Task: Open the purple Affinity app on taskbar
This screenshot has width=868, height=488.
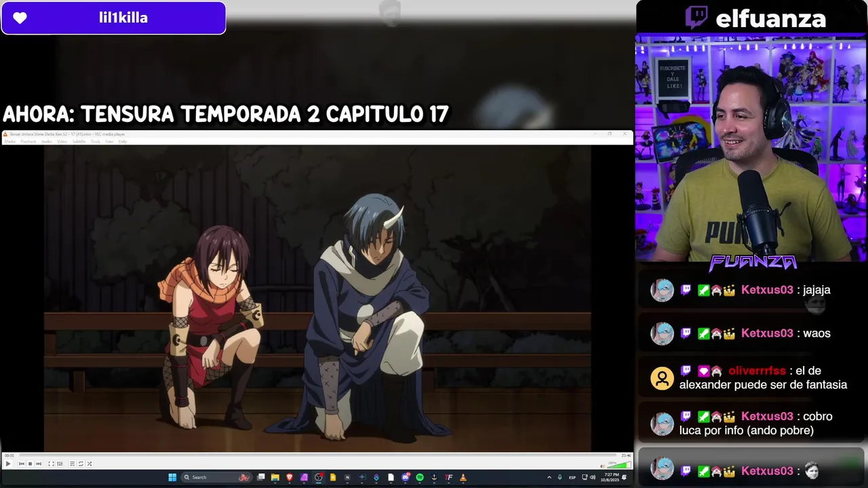Action: pyautogui.click(x=304, y=477)
